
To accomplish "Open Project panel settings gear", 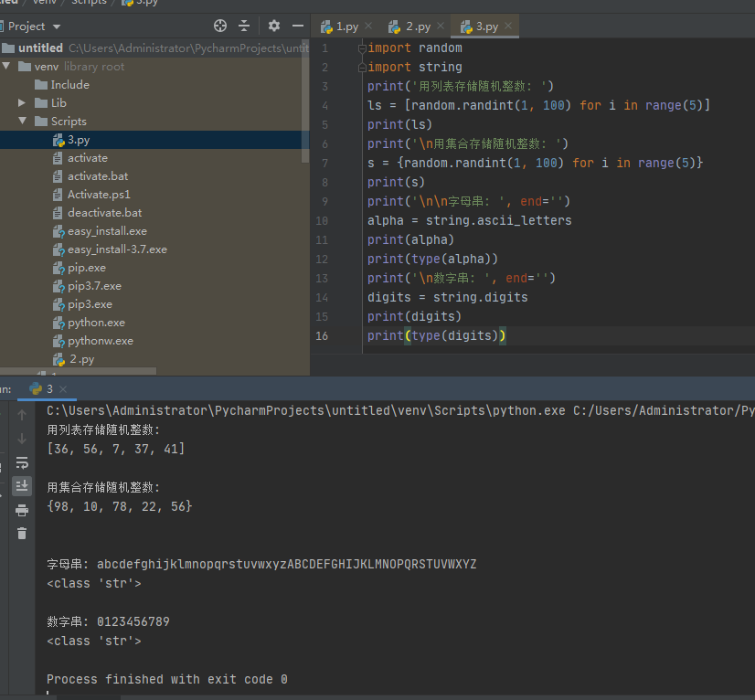I will (273, 27).
